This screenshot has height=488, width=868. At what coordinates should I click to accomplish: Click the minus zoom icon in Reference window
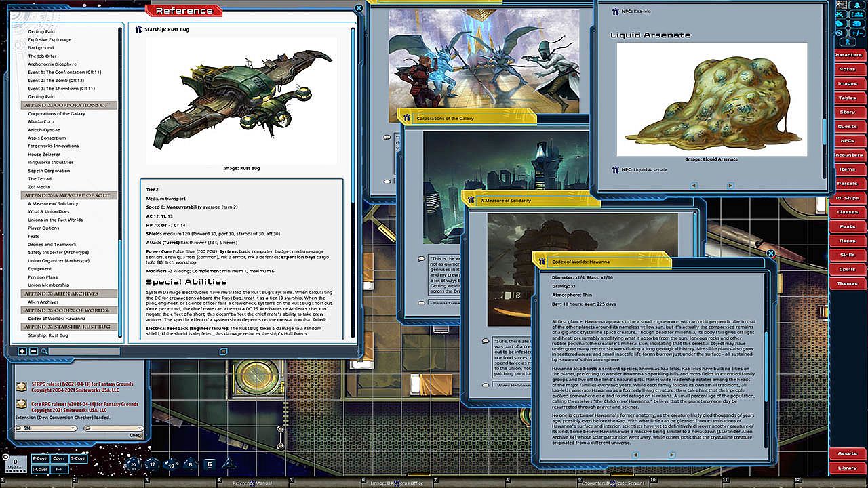32,351
